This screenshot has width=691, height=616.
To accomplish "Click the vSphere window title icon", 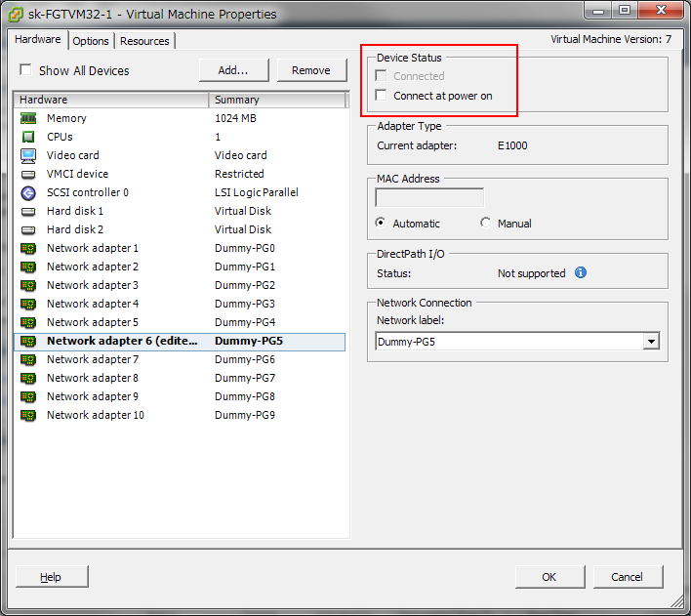I will coord(16,14).
